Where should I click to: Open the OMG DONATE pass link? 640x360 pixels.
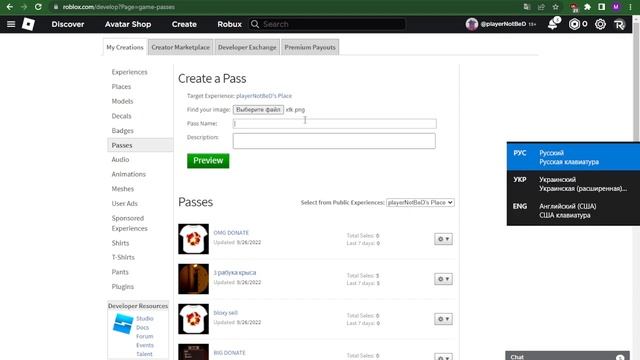[x=231, y=233]
